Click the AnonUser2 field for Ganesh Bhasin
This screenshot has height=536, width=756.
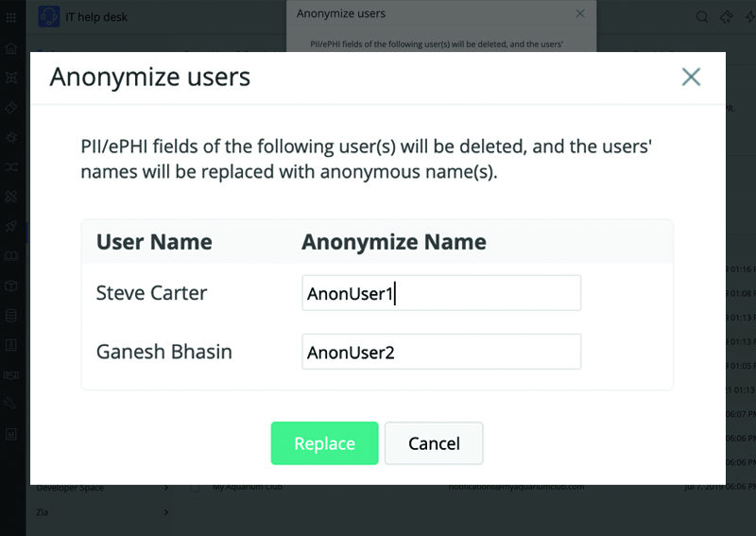440,353
